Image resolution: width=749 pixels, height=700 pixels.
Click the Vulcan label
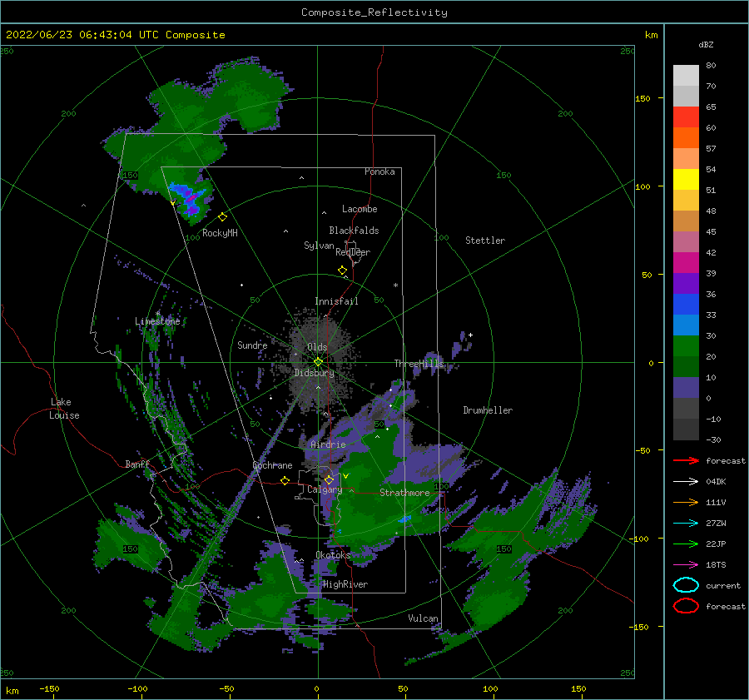click(x=424, y=618)
